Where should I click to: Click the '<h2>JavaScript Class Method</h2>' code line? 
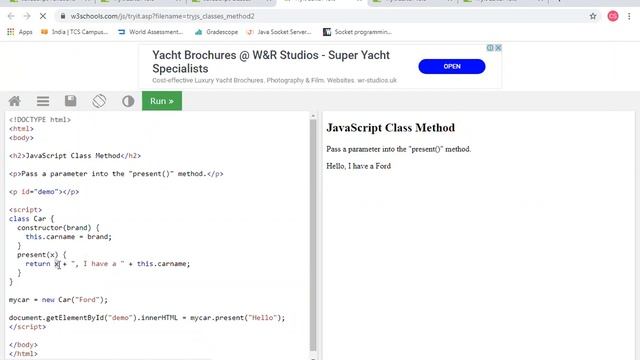tap(75, 156)
